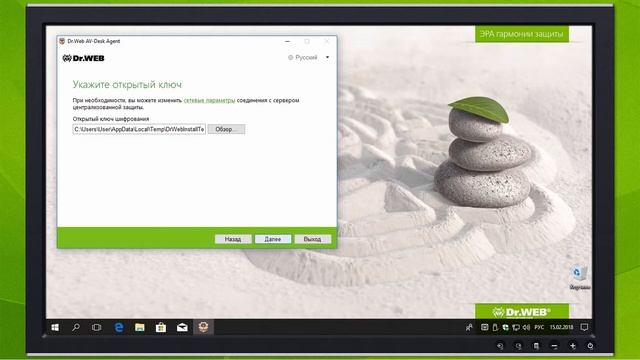Open the Action Center notifications icon

(x=584, y=327)
